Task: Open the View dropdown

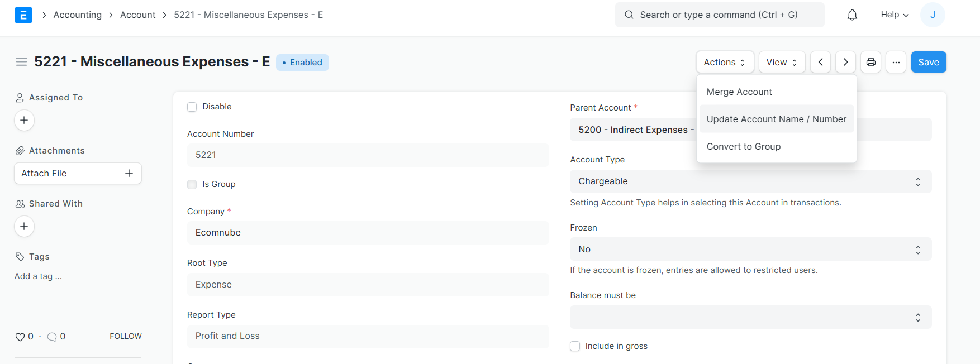Action: pyautogui.click(x=782, y=62)
